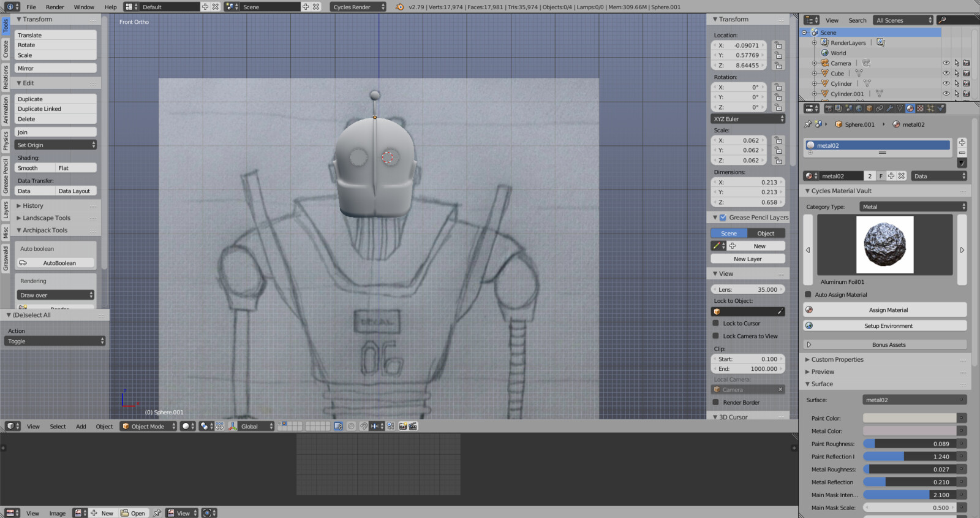Switch to the Create vertical tab

point(6,48)
